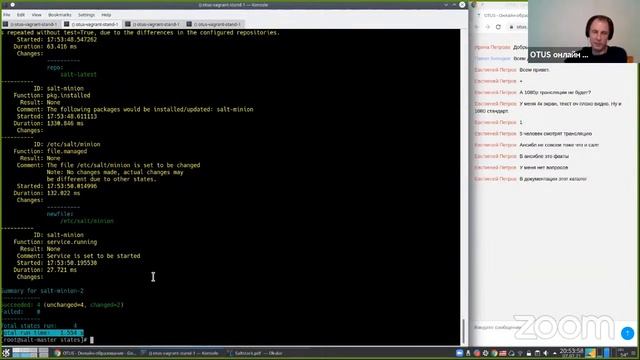Open the Bookmarks menu in Konsole
The image size is (640, 360).
(x=60, y=15)
